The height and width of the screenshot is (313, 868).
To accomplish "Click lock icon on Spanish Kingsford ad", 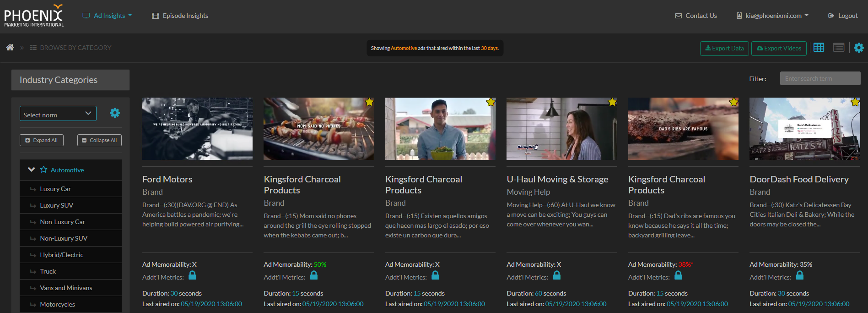I will pos(436,275).
